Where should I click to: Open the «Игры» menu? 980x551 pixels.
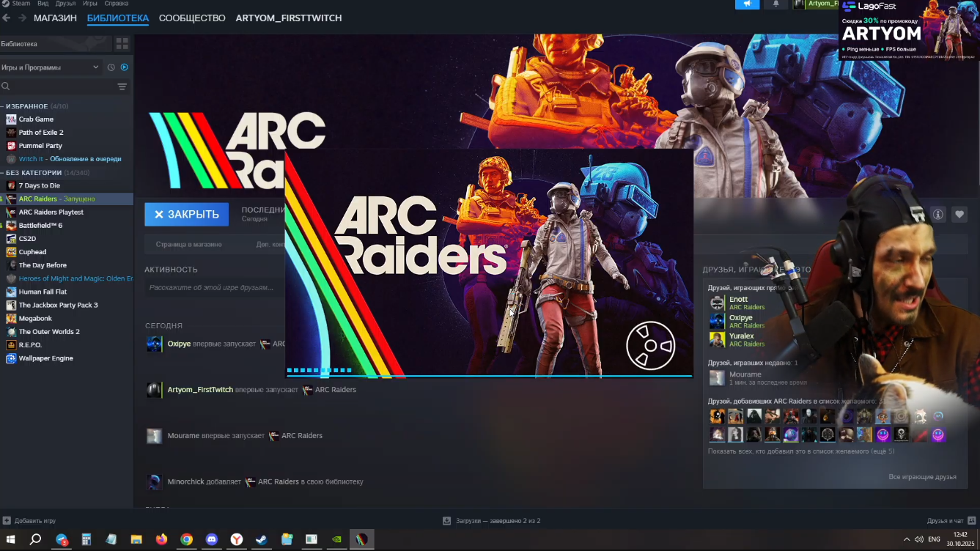coord(90,4)
